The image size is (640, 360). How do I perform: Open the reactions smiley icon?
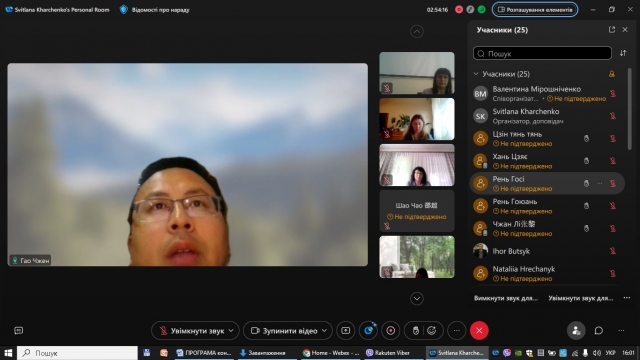click(432, 331)
